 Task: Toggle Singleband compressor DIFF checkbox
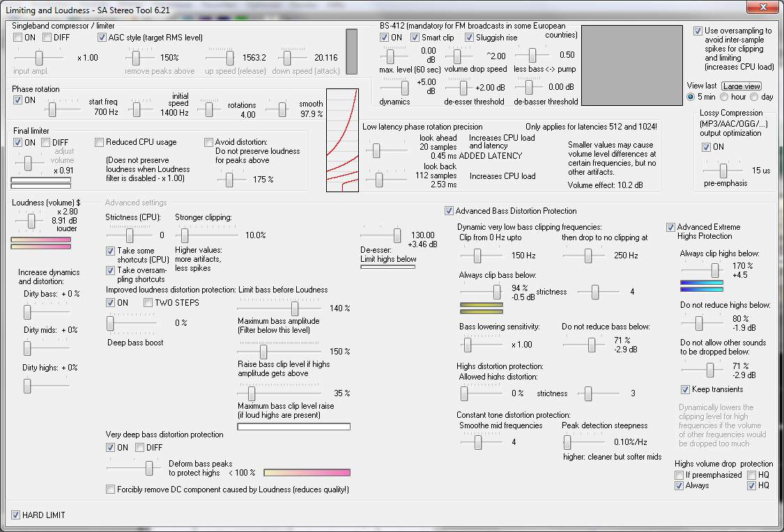point(47,38)
